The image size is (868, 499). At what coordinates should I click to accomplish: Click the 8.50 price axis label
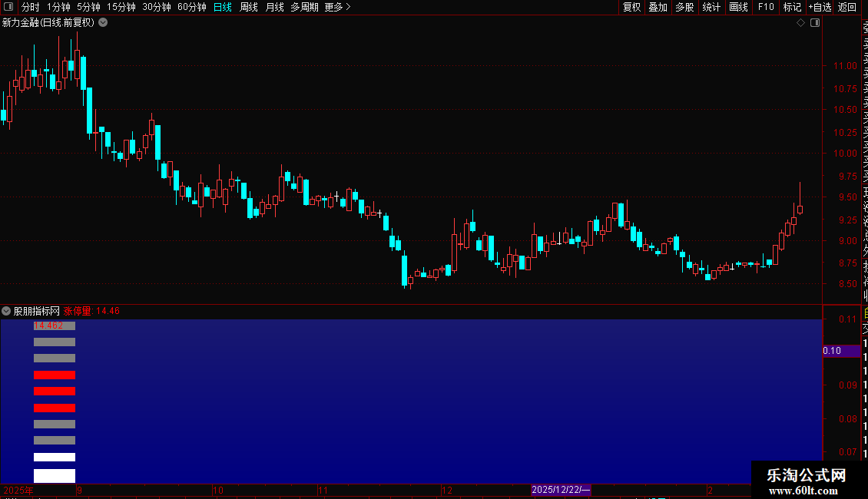(x=847, y=284)
